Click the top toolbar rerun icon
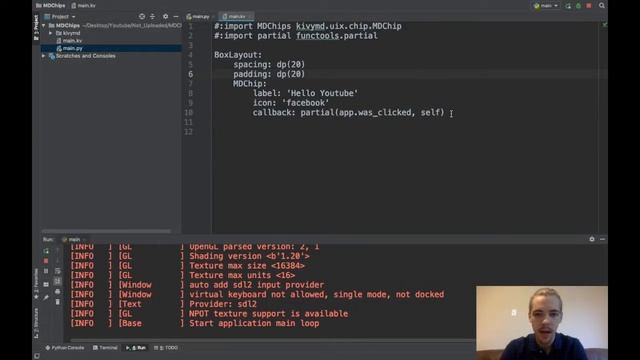Image resolution: width=640 pixels, height=360 pixels. click(568, 6)
